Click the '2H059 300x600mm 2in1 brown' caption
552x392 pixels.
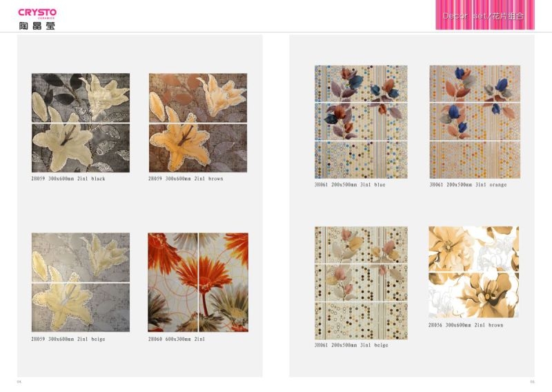point(186,179)
